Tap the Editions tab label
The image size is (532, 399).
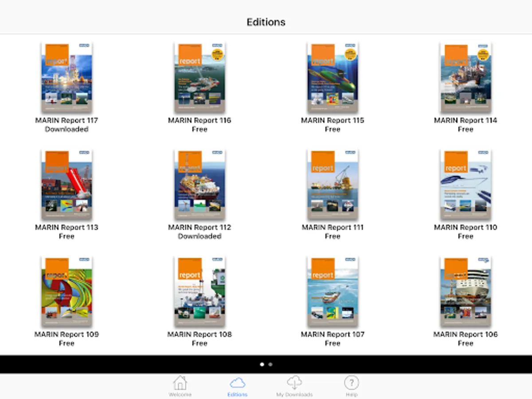coord(238,395)
